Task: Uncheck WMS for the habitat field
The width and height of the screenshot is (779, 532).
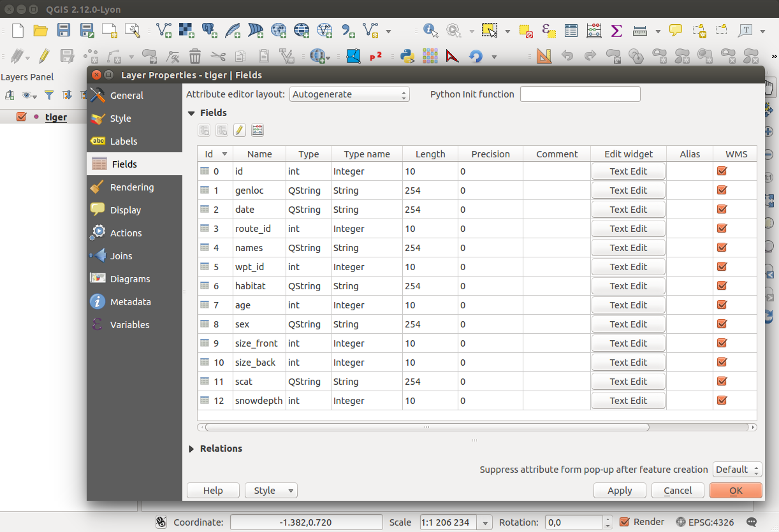Action: tap(722, 285)
